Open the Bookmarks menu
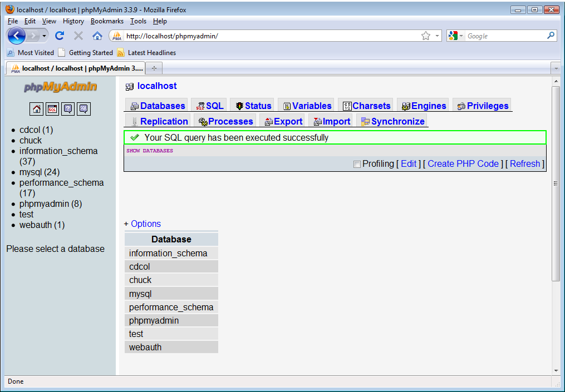565x392 pixels. (x=107, y=21)
